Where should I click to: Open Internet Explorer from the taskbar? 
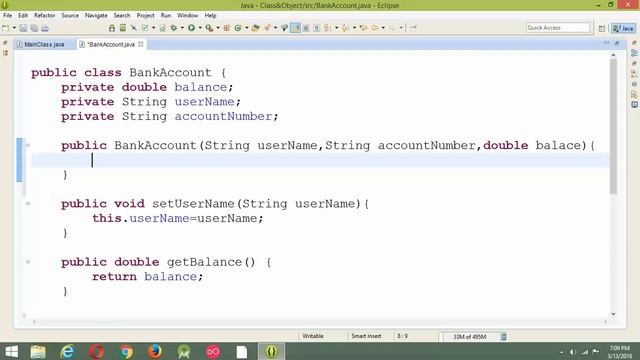click(x=67, y=351)
